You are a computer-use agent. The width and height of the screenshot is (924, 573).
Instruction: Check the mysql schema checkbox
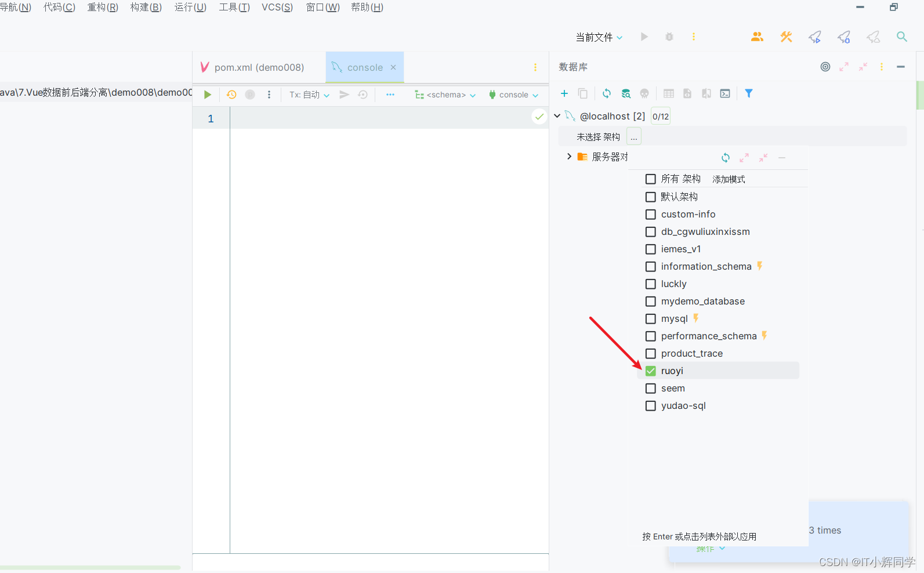click(x=651, y=319)
